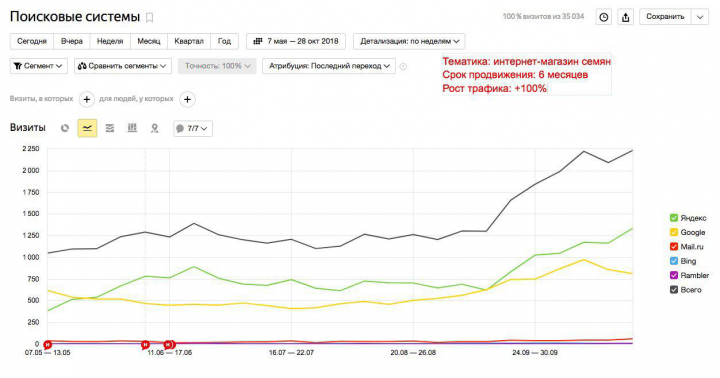Open the 7/7 annotations dropdown
The image size is (720, 378).
(193, 129)
